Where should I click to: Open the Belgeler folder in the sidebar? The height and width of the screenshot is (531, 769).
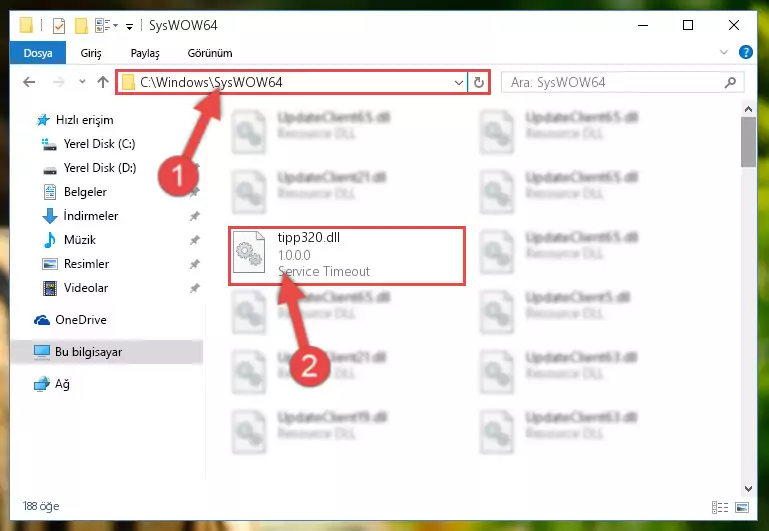click(x=85, y=192)
